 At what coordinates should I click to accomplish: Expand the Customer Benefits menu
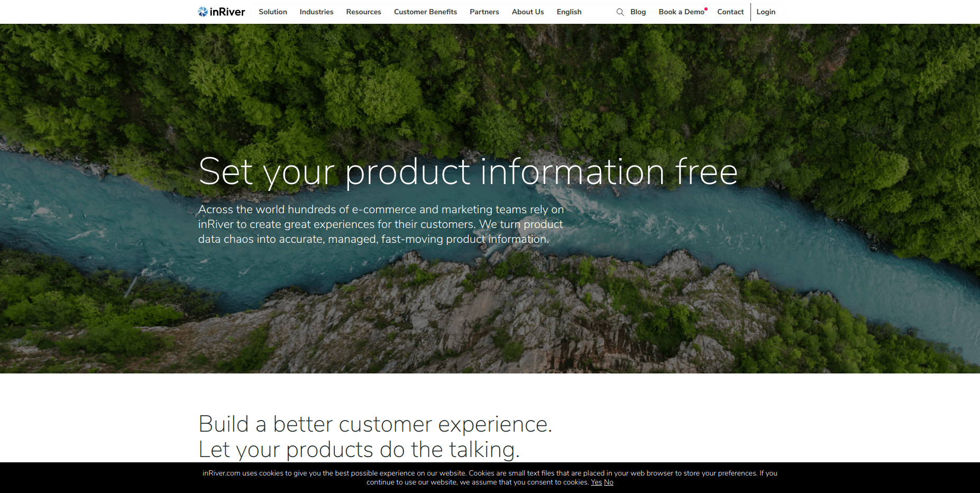click(x=425, y=12)
